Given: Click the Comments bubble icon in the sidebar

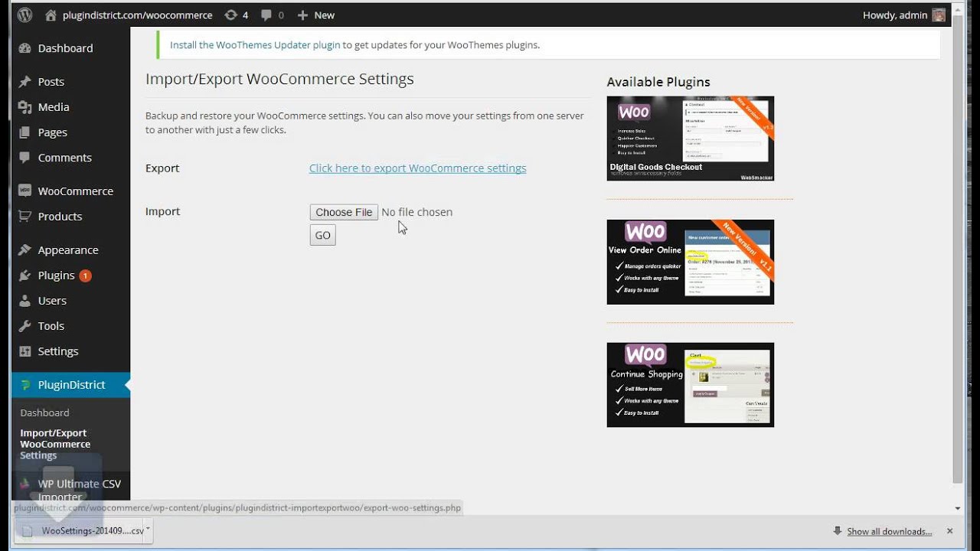Looking at the screenshot, I should point(25,158).
